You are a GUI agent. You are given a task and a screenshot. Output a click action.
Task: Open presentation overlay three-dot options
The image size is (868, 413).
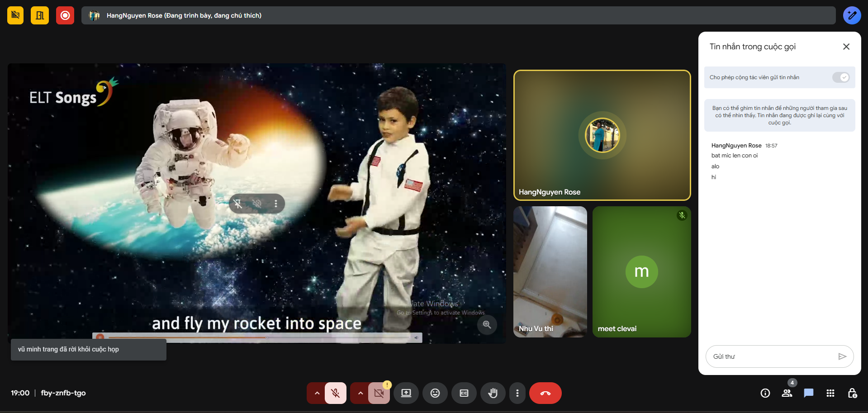276,204
